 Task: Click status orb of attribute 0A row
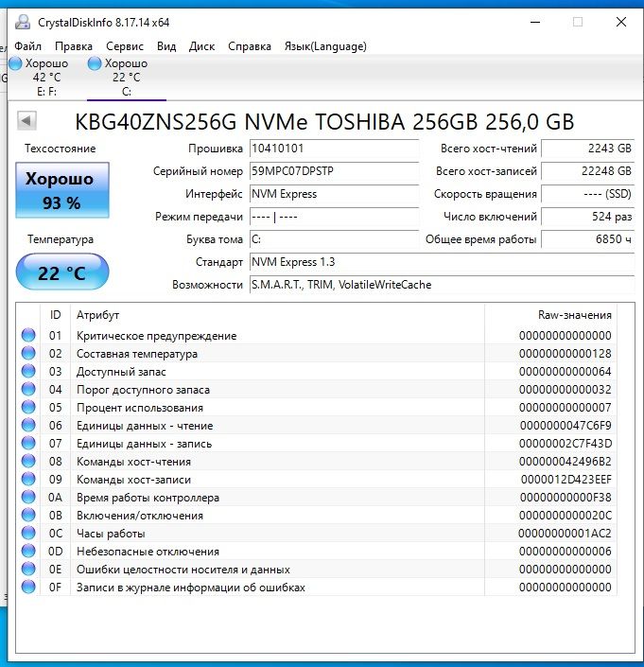tap(28, 497)
